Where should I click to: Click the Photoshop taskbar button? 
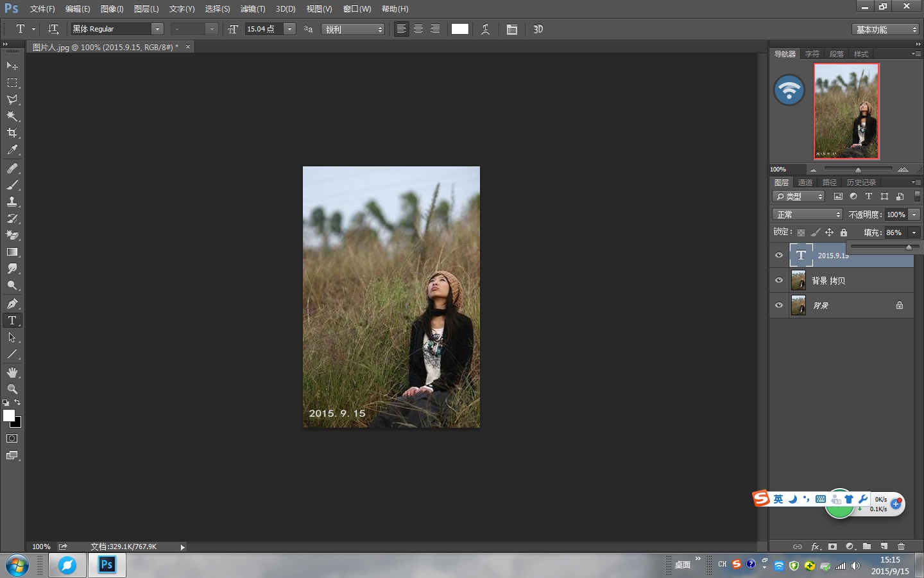tap(107, 565)
